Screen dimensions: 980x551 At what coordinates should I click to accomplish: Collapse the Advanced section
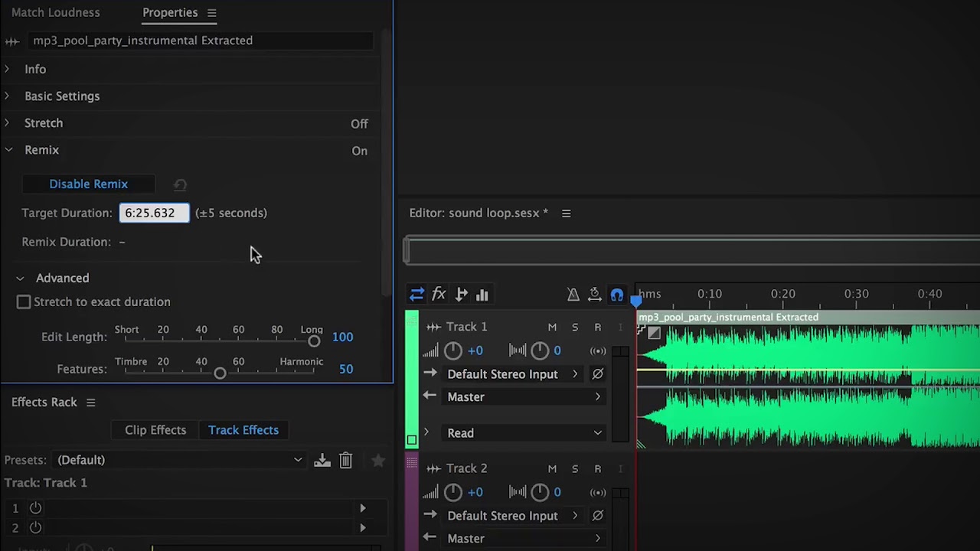click(x=20, y=279)
